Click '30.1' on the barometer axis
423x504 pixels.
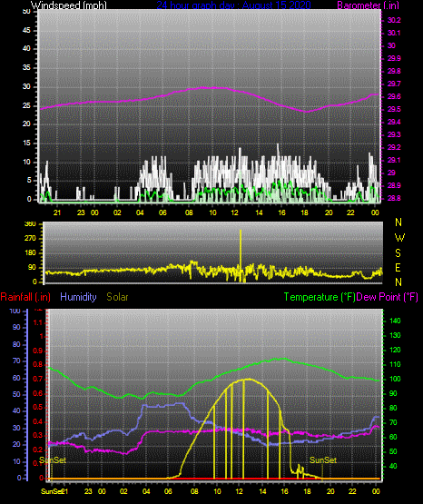(x=394, y=33)
